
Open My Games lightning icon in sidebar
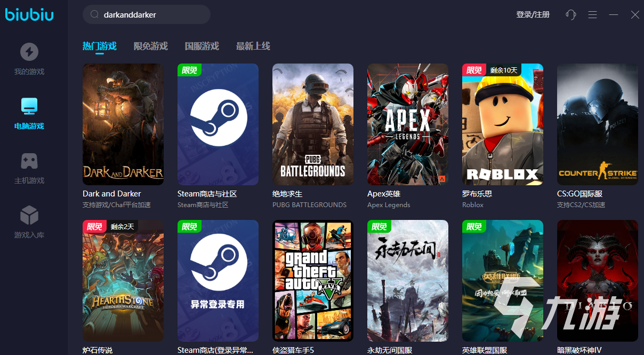(29, 52)
